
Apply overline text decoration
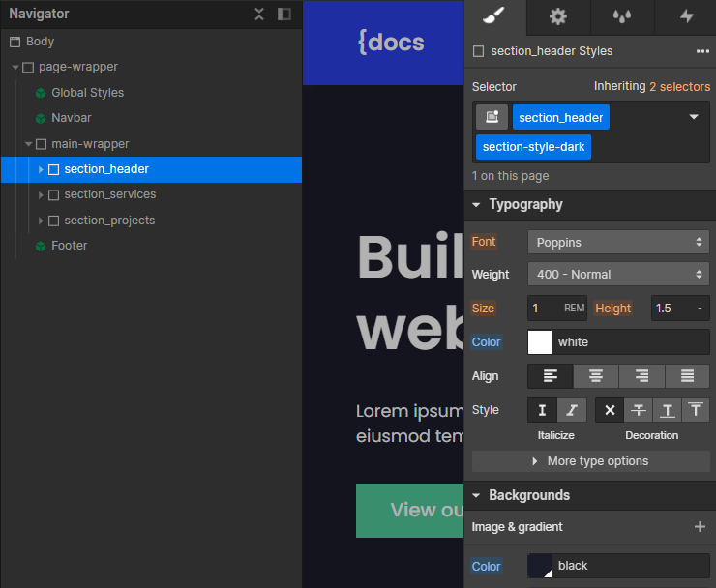click(696, 410)
